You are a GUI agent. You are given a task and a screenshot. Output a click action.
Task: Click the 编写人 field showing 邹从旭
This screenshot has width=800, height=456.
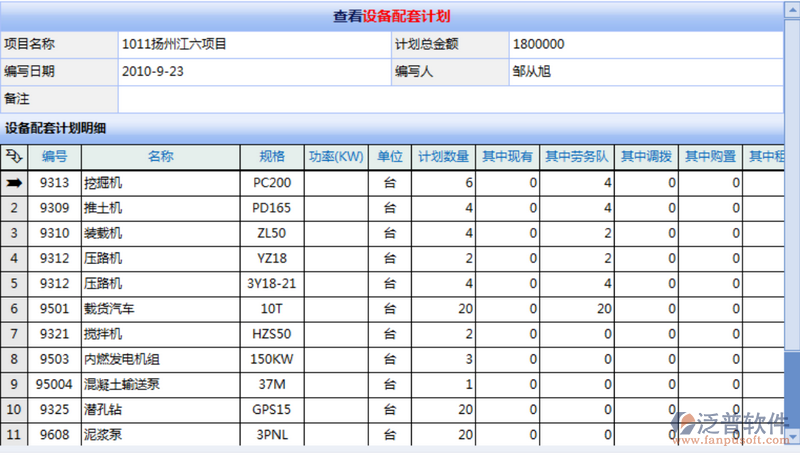coord(645,72)
